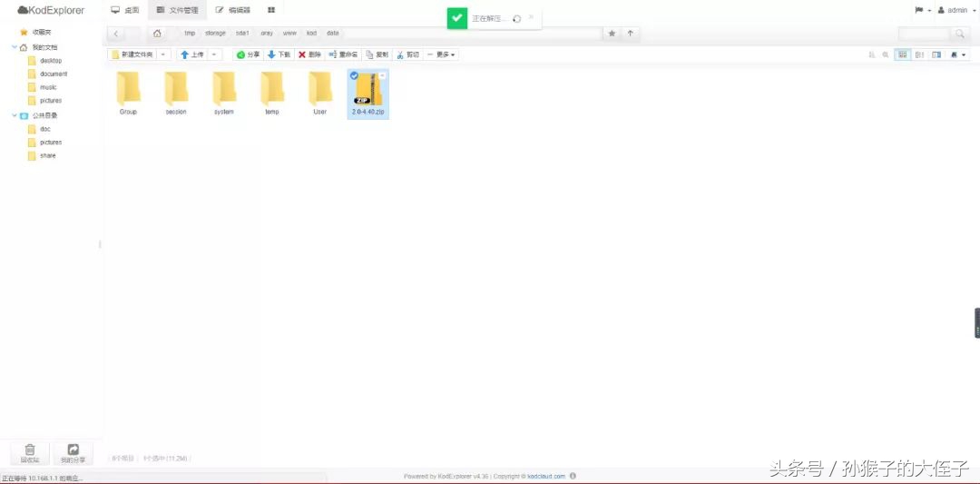
Task: Navigate to sda1 in breadcrumb path
Action: [242, 33]
